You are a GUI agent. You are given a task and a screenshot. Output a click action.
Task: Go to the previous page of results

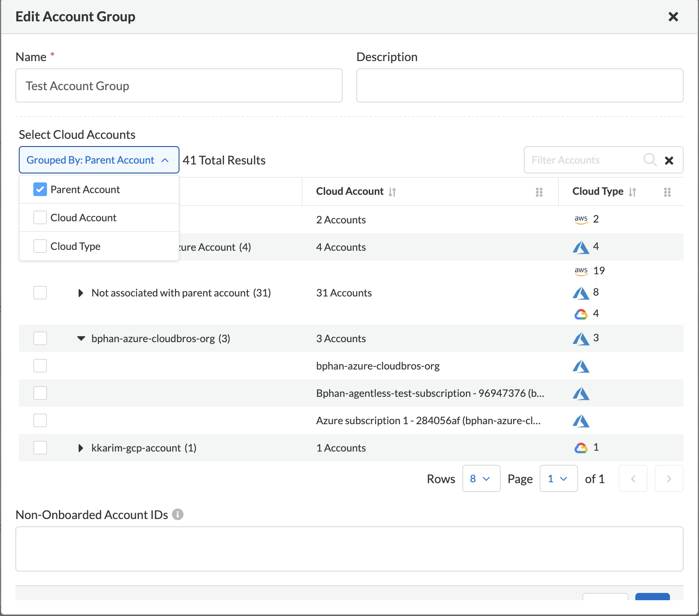[633, 478]
